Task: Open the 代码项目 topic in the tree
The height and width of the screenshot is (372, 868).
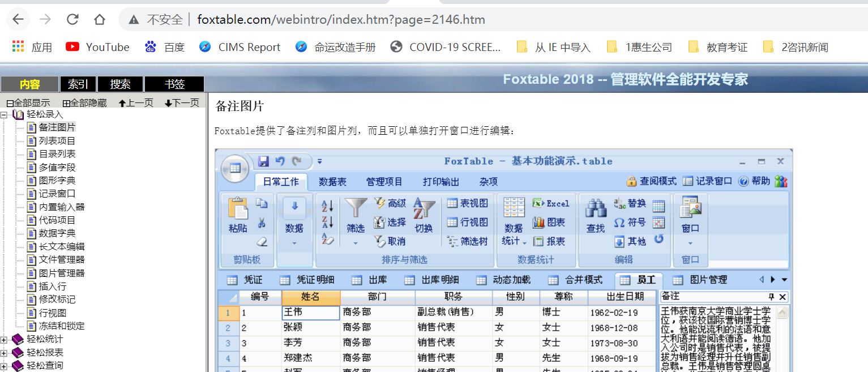Action: pos(57,220)
